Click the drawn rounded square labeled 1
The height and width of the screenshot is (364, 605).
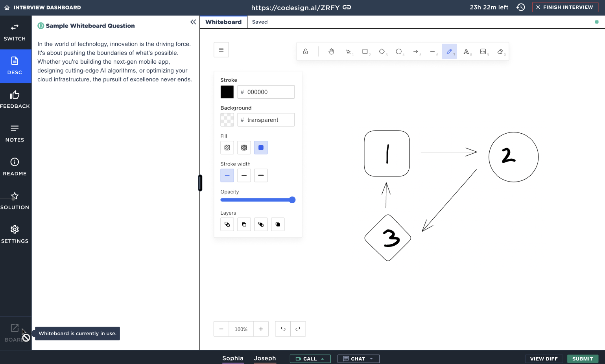point(387,153)
